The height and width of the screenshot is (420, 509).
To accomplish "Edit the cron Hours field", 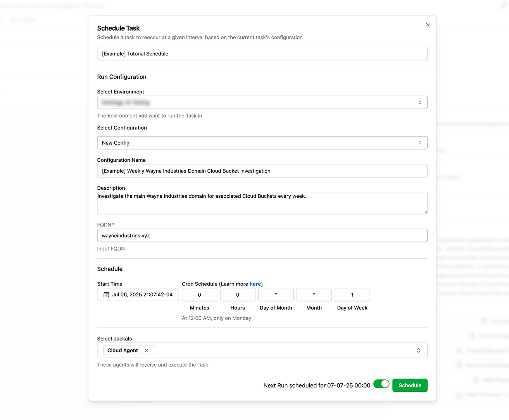I will click(x=238, y=295).
